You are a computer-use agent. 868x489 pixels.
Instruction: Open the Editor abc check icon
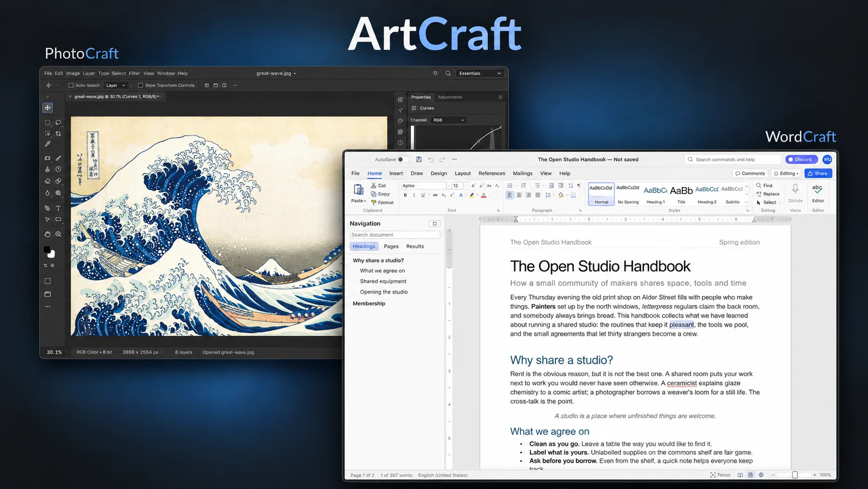click(x=818, y=190)
